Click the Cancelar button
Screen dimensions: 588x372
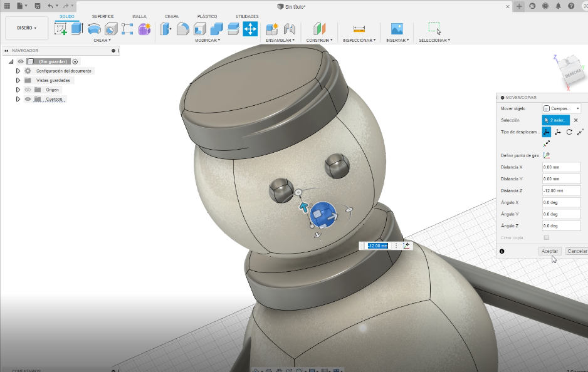(577, 251)
